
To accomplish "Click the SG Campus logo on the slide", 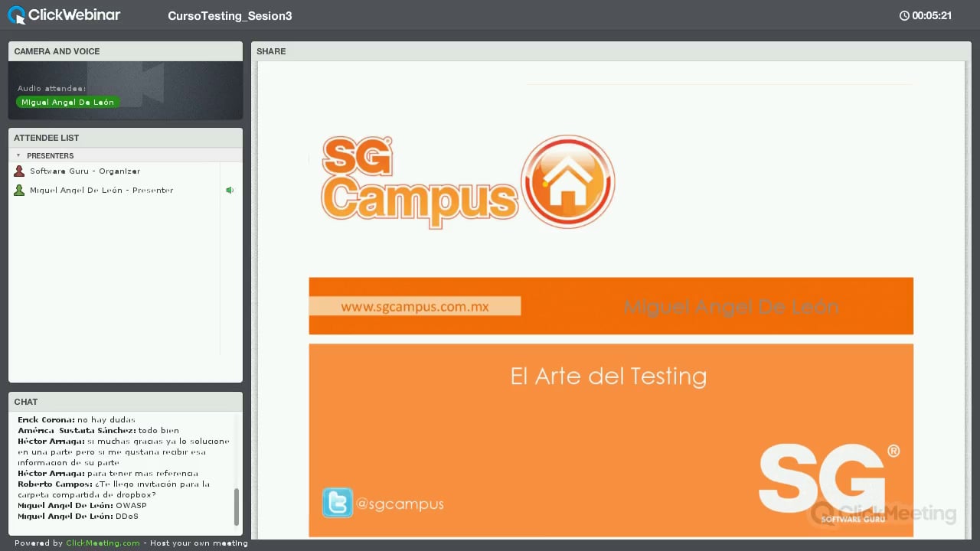I will [x=467, y=182].
